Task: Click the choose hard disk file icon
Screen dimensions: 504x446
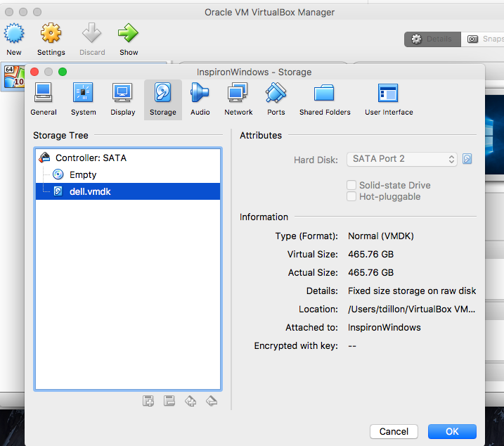Action: [467, 159]
